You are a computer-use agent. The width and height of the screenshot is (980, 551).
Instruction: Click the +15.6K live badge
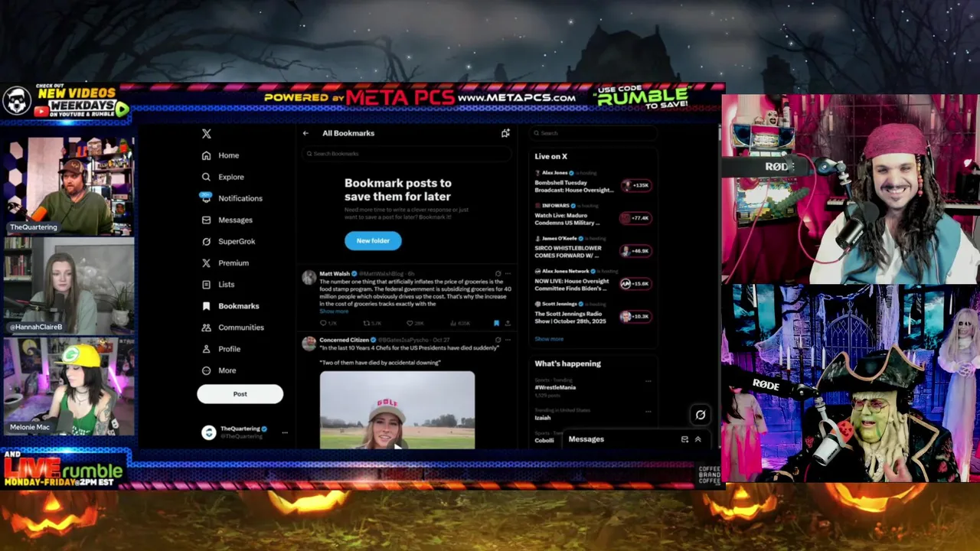coord(635,284)
